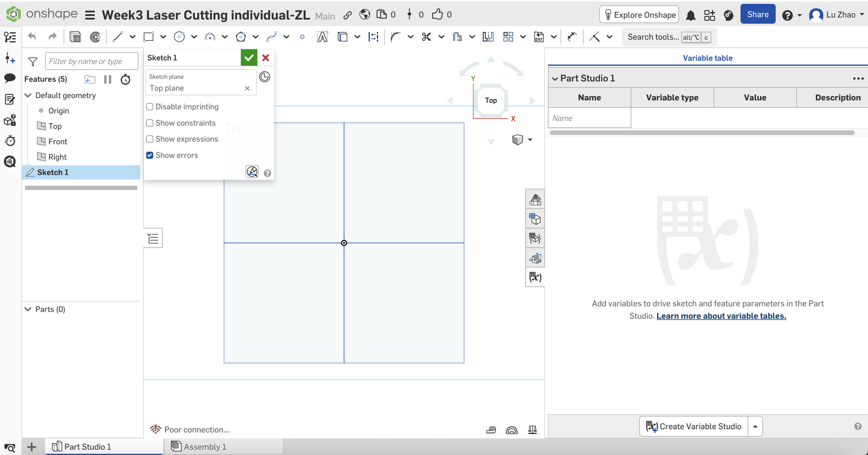Image resolution: width=868 pixels, height=455 pixels.
Task: Select the Line sketch tool
Action: [117, 37]
